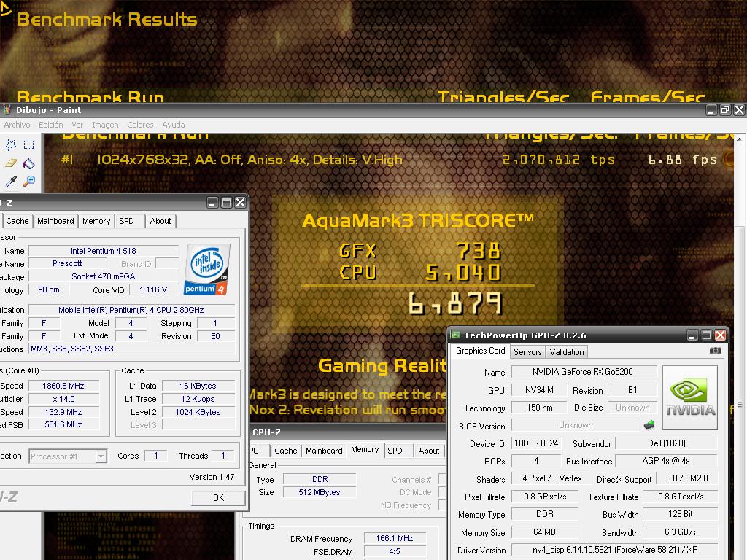Switch to SPD tab in upper CPU-Z
Screen dimensions: 747x560
click(127, 221)
